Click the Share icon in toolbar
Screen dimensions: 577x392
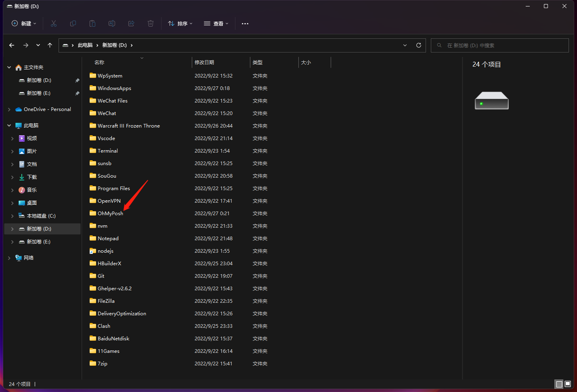[x=131, y=23]
